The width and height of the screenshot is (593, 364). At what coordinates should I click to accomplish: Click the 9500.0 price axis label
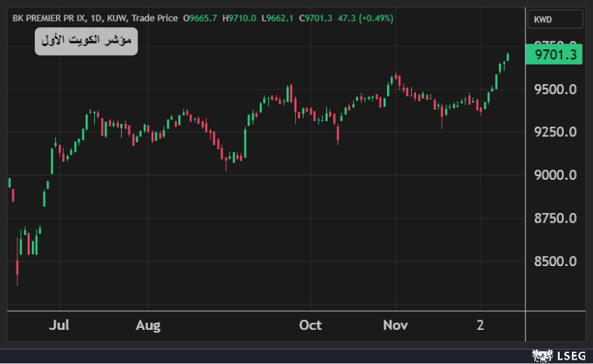(555, 89)
